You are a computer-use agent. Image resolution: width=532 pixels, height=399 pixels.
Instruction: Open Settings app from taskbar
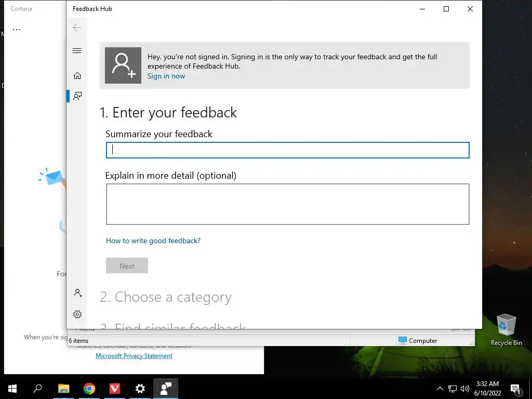(x=140, y=389)
